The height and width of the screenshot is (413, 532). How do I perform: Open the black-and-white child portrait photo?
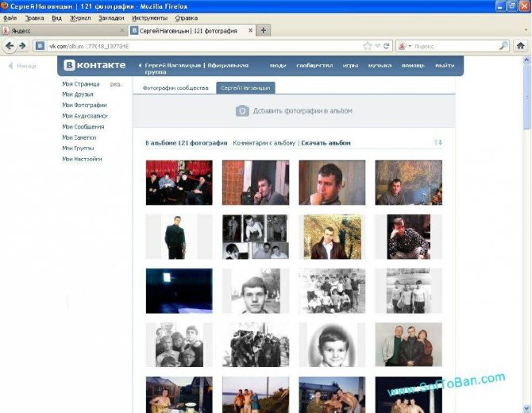point(332,345)
